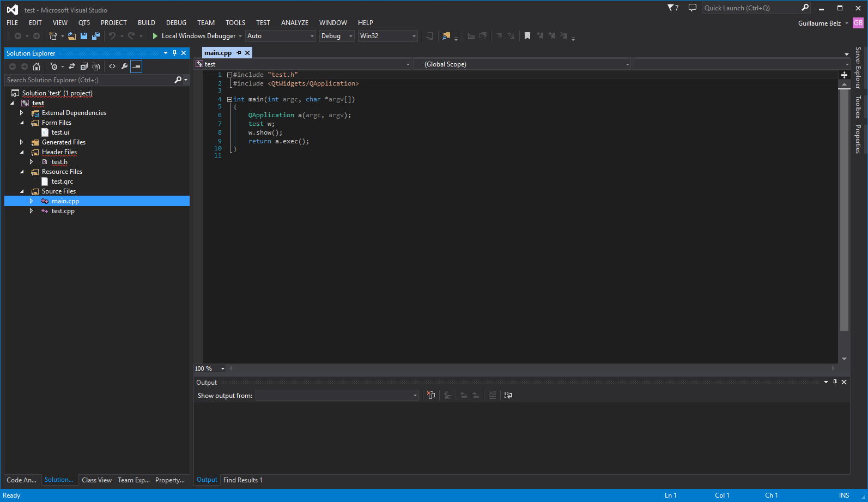Open the QT5 menu
The height and width of the screenshot is (502, 868).
84,23
